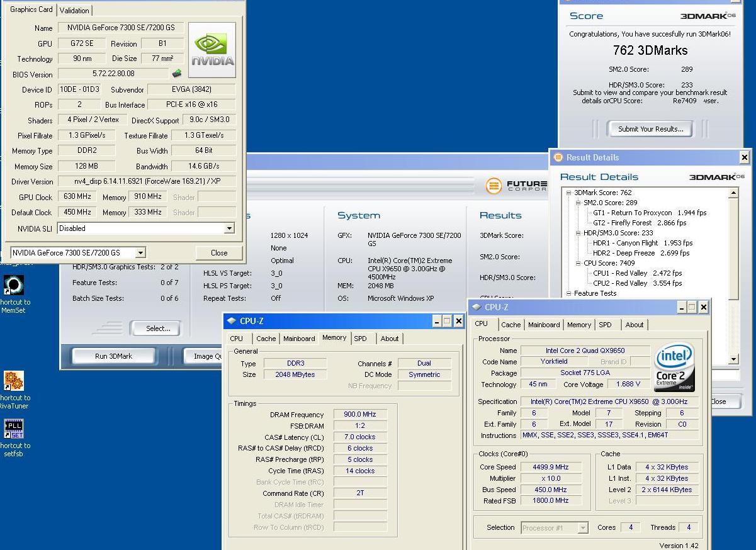Toggle the Feature Tests tree node expander
The height and width of the screenshot is (550, 756).
click(x=568, y=293)
